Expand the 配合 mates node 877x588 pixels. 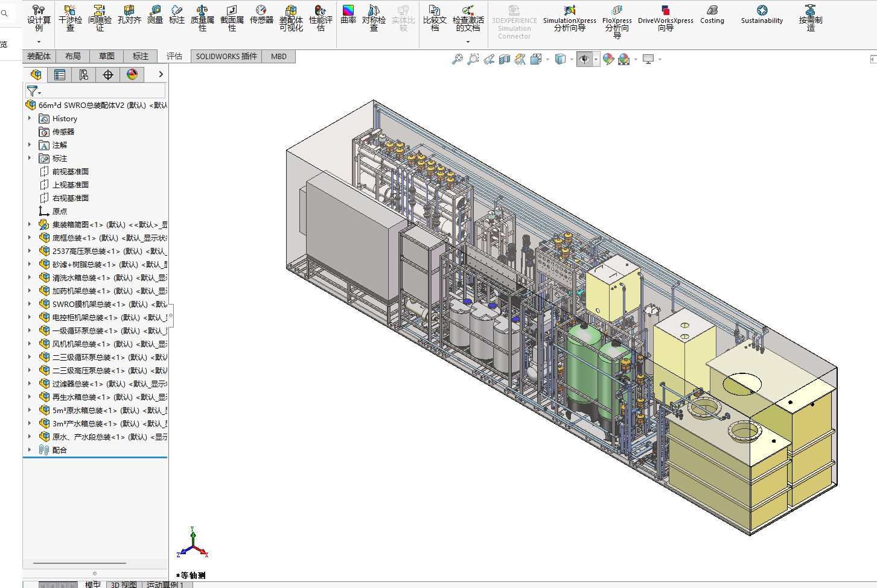pos(30,450)
